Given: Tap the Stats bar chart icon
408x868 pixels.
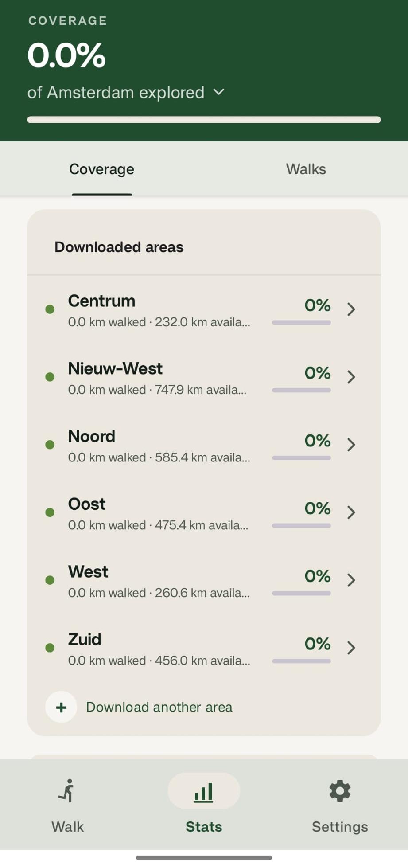Looking at the screenshot, I should coord(204,792).
